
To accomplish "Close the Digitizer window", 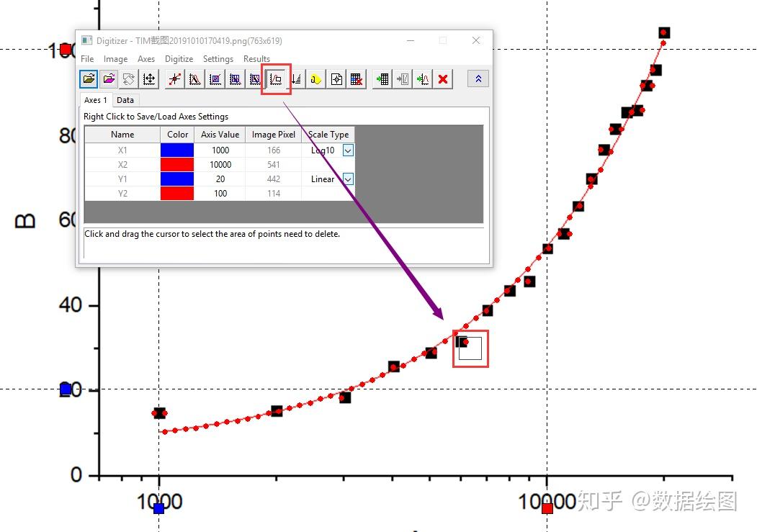I will pyautogui.click(x=476, y=40).
